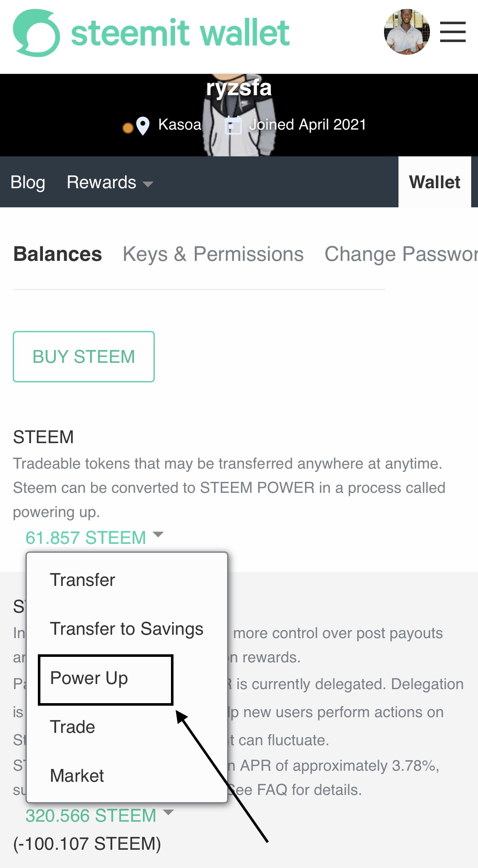This screenshot has width=478, height=868.
Task: Expand the Rewards dropdown
Action: (x=109, y=183)
